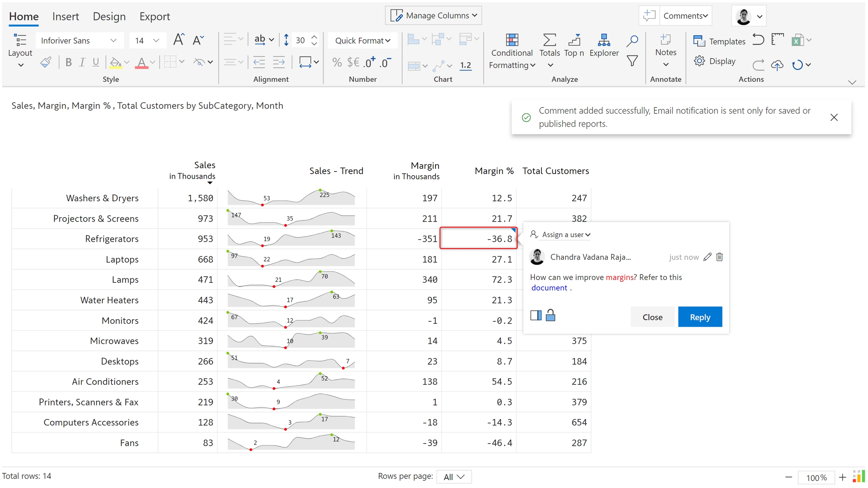Image resolution: width=868 pixels, height=488 pixels.
Task: Toggle bold formatting
Action: click(x=68, y=62)
